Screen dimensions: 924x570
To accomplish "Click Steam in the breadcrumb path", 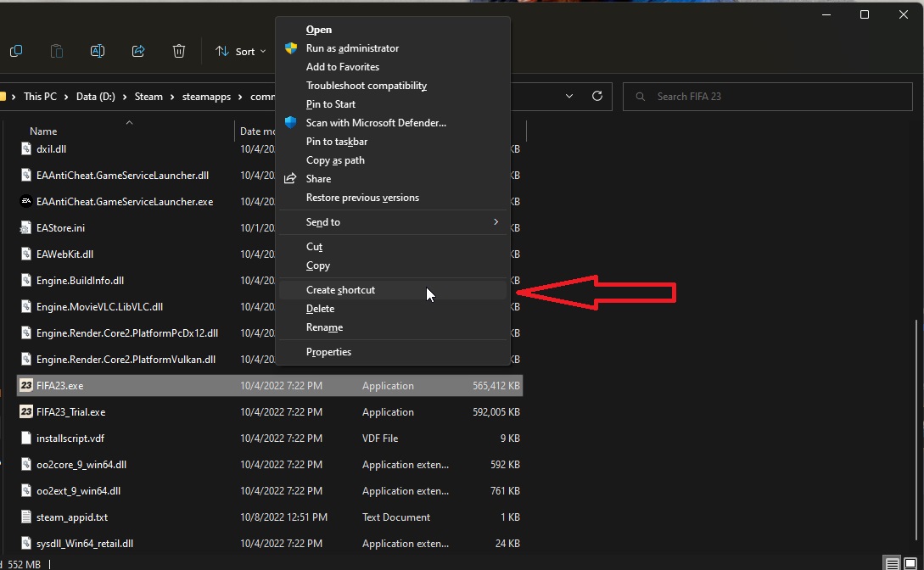I will pos(148,97).
